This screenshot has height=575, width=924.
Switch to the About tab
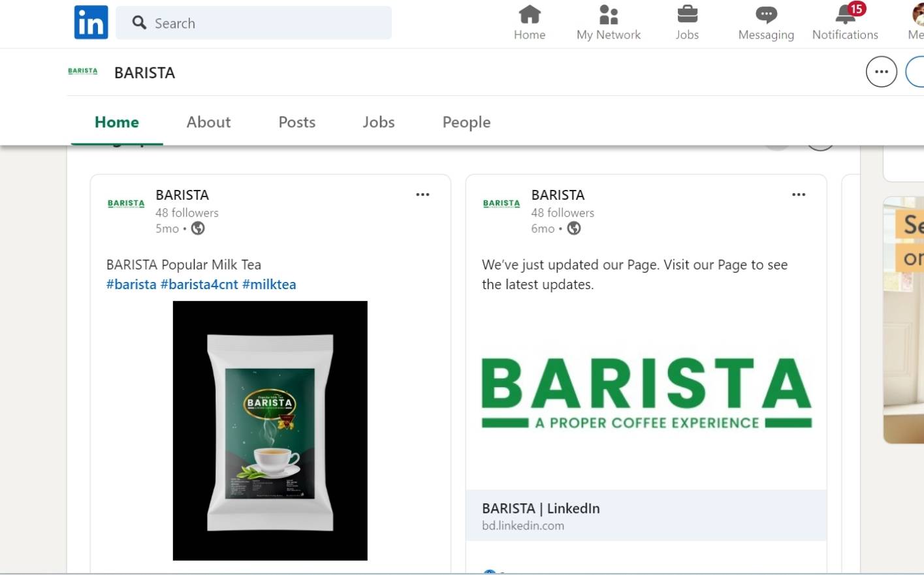coord(208,122)
